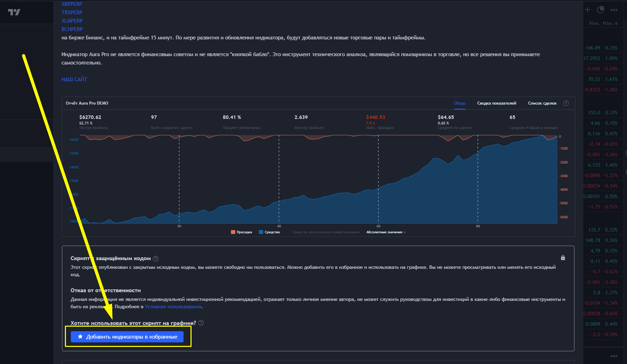This screenshot has width=627, height=364.
Task: Switch to the Обзор tab
Action: click(460, 103)
